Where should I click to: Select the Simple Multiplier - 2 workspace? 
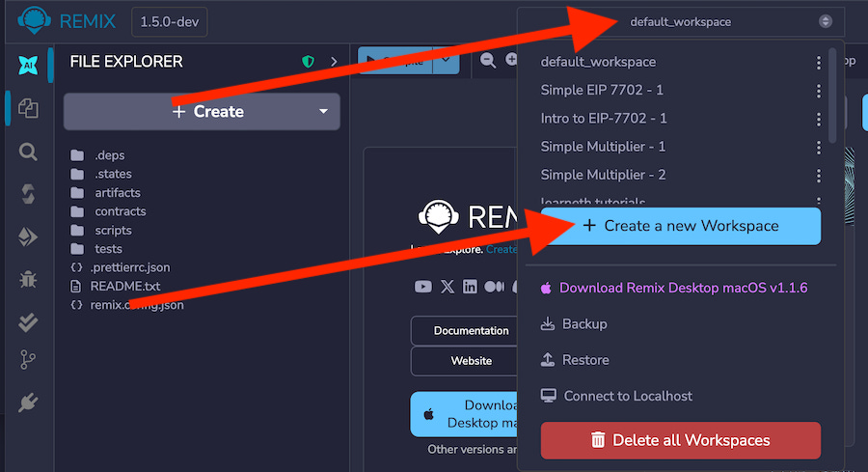point(603,175)
